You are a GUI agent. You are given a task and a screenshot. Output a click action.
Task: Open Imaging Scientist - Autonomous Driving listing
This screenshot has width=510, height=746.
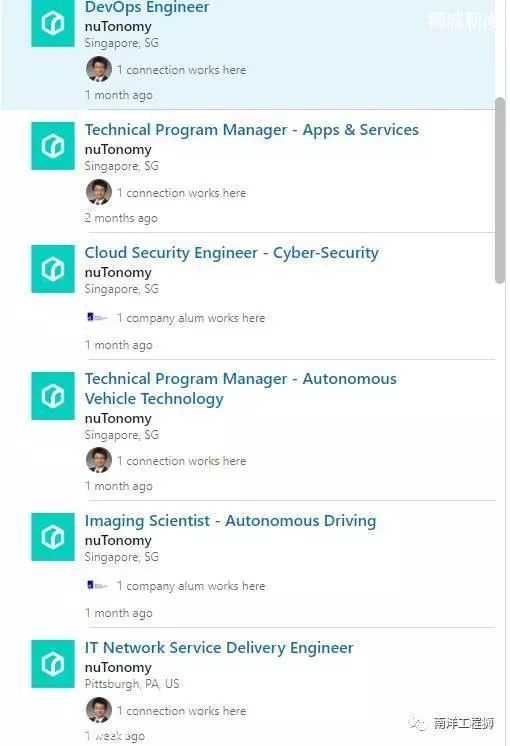click(x=230, y=521)
